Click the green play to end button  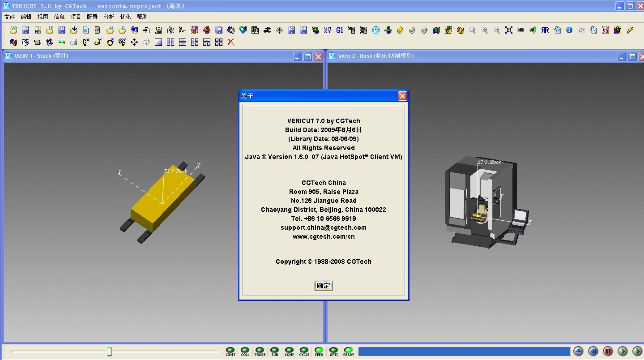pyautogui.click(x=637, y=351)
